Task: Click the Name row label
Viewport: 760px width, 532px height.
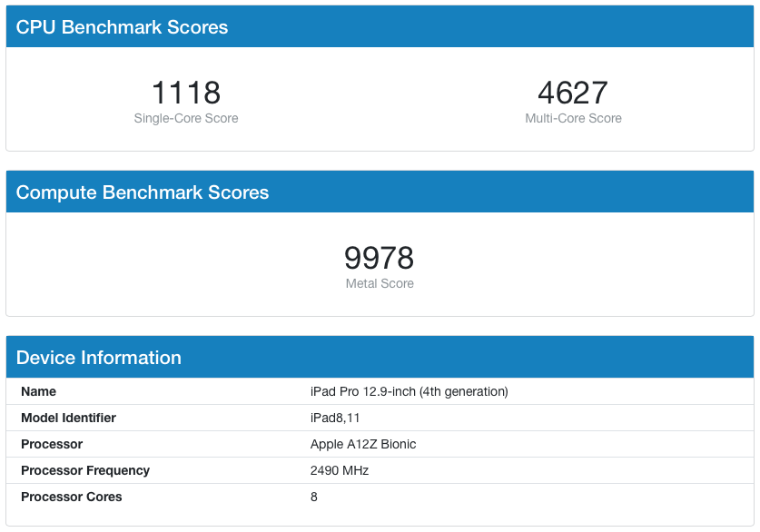Action: click(x=38, y=391)
